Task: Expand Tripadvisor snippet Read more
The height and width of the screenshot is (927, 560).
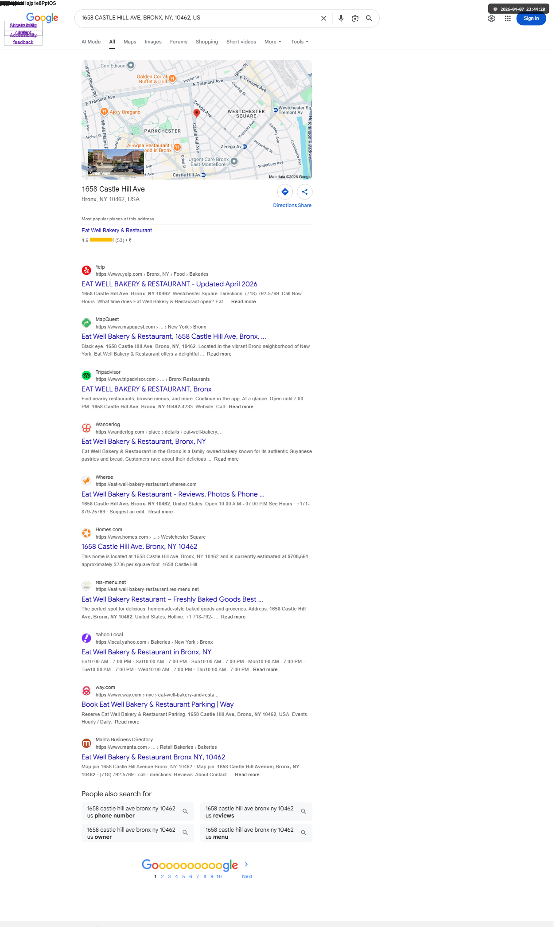Action: (x=241, y=407)
